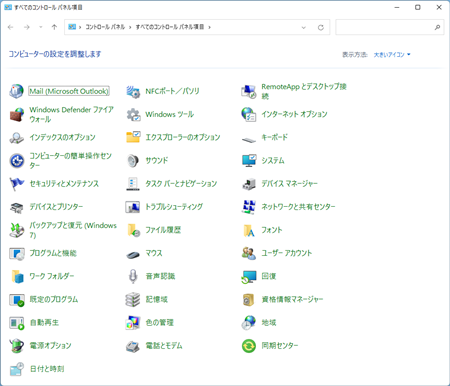Viewport: 450px width, 386px height.
Task: Click the マウス text label
Action: (x=154, y=253)
